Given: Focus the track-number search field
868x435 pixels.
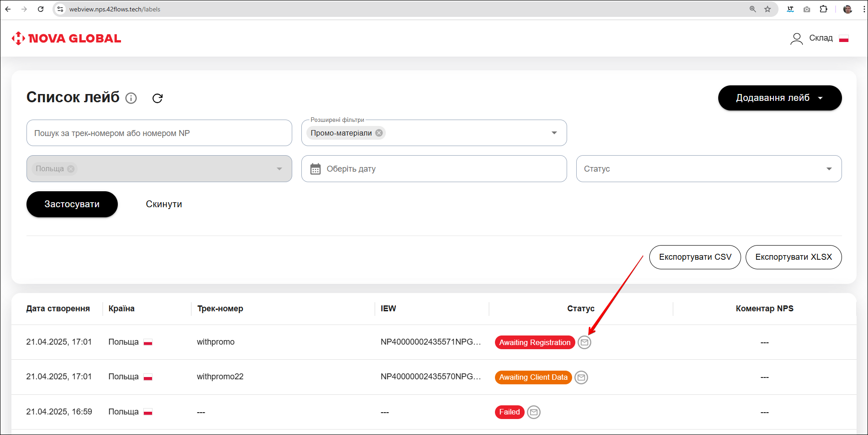Looking at the screenshot, I should (159, 133).
